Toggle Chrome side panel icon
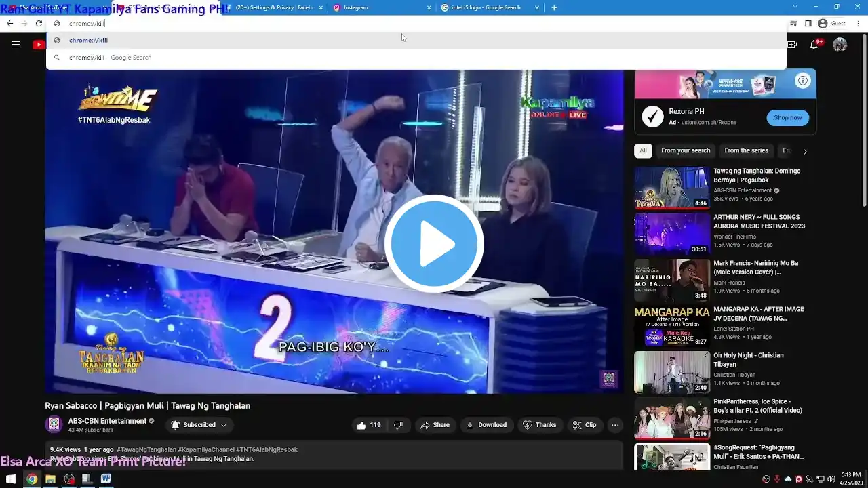The image size is (868, 488). point(808,23)
